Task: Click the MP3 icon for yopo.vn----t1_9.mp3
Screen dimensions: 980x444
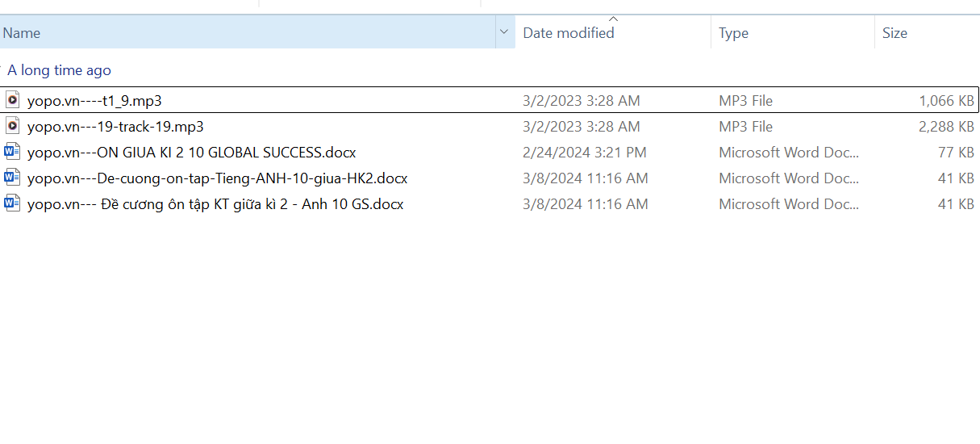Action: coord(12,100)
